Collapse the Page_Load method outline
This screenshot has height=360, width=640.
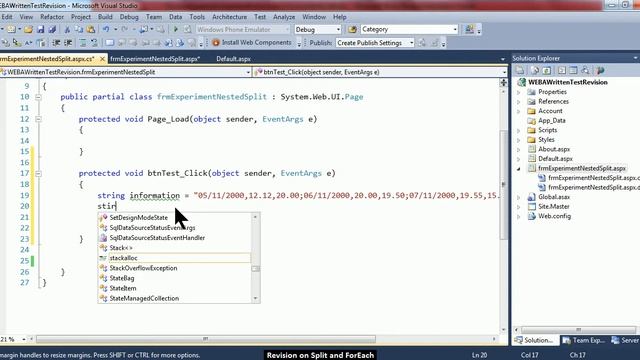38,119
